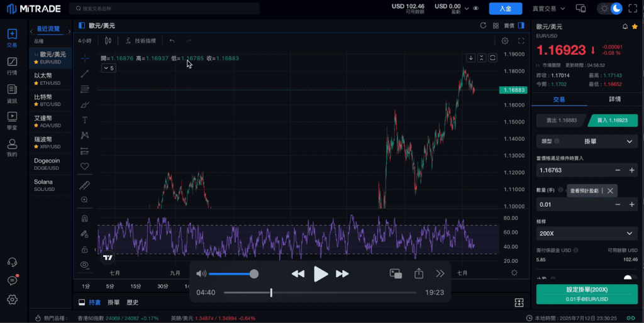Open the 交易 trade sidebar section
Screen dimensions: 644x323
tap(12, 38)
